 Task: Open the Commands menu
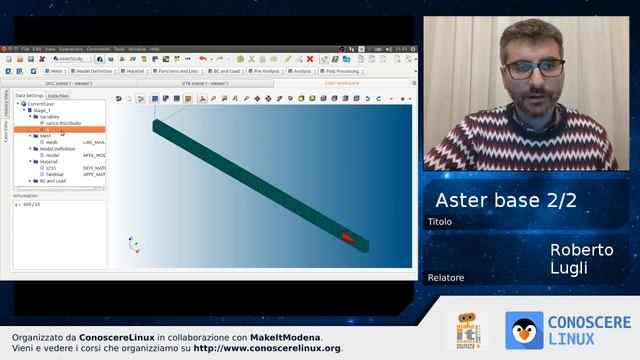(98, 49)
